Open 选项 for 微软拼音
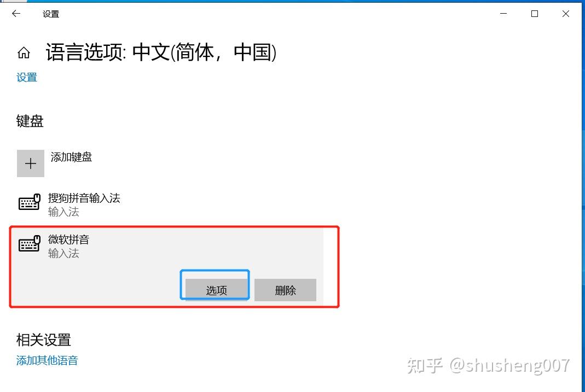585x392 pixels. [216, 290]
